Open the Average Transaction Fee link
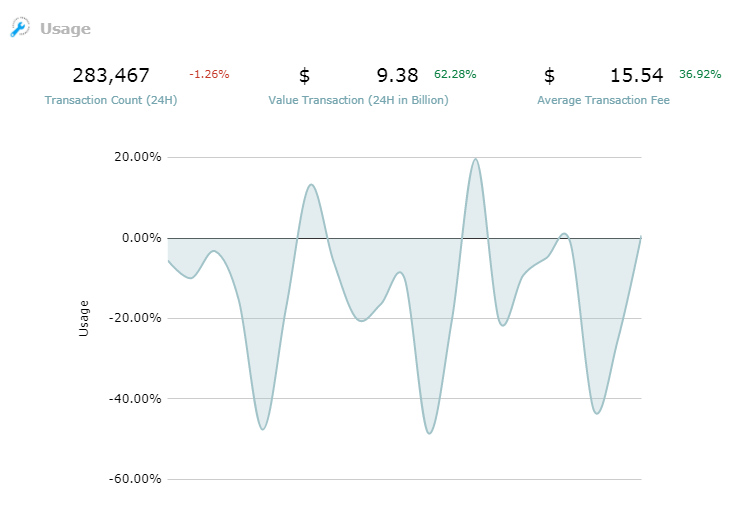 (603, 100)
